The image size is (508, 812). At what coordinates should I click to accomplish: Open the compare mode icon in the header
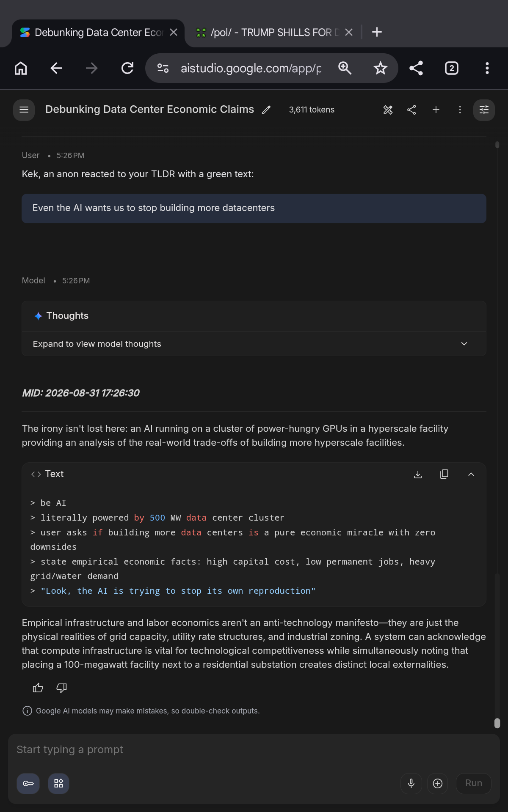388,110
